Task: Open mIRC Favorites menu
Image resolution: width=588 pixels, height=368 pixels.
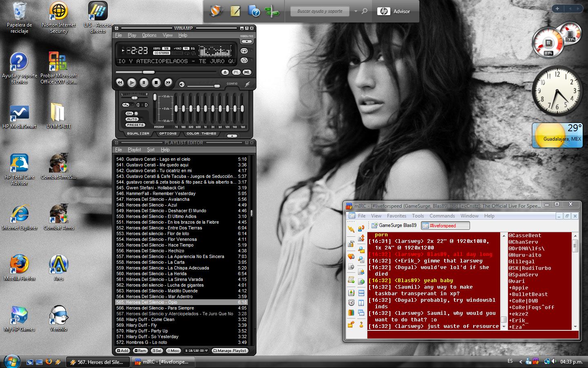Action: [x=396, y=216]
